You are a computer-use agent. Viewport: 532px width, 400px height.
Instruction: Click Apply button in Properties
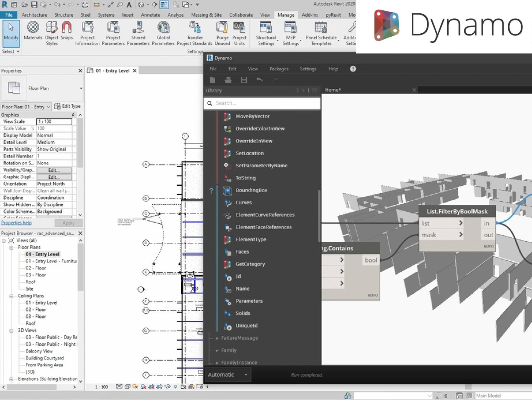[68, 223]
